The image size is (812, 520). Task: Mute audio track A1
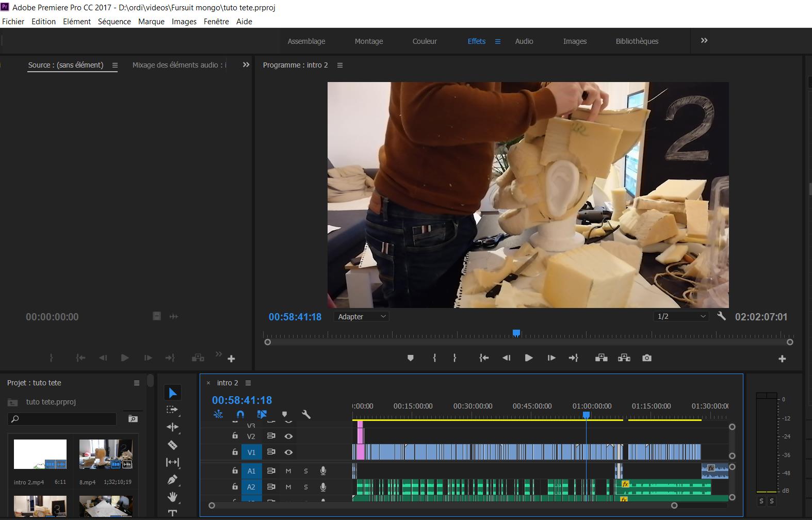pos(288,471)
